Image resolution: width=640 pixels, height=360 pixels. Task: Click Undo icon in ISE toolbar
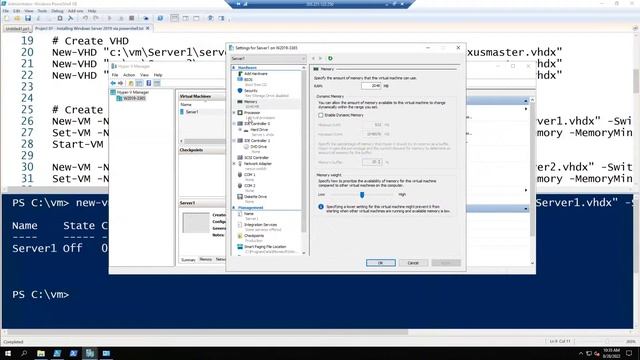85,18
